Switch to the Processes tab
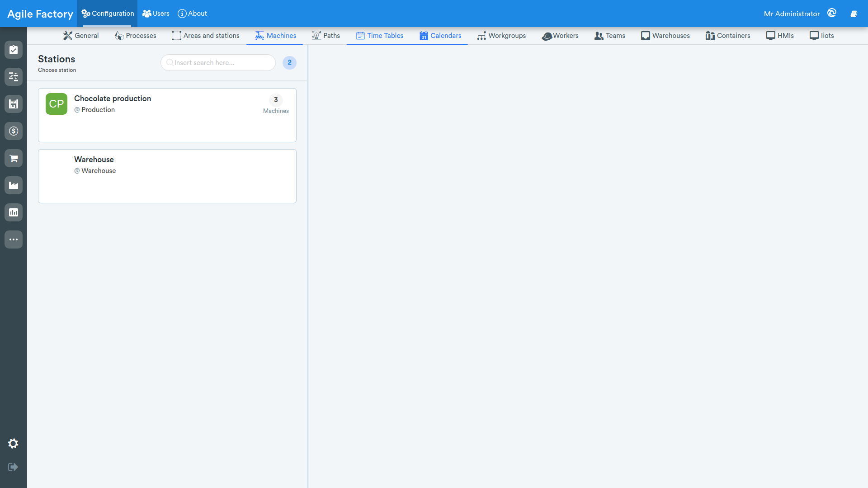Image resolution: width=868 pixels, height=488 pixels. coord(135,36)
